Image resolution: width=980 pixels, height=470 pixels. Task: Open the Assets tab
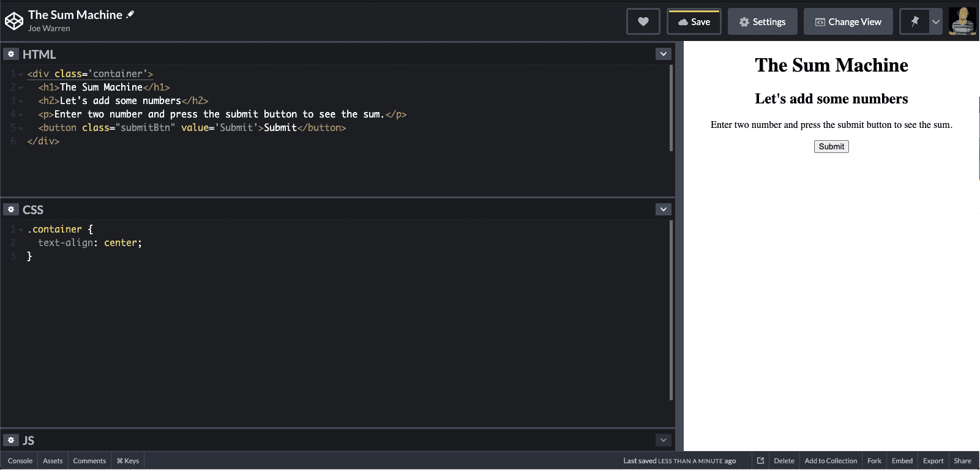(x=53, y=461)
